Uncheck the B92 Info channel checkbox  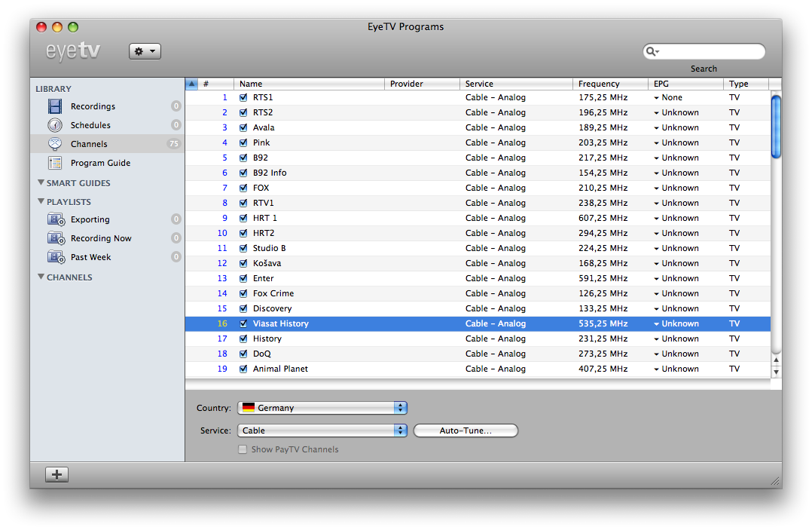(x=243, y=173)
